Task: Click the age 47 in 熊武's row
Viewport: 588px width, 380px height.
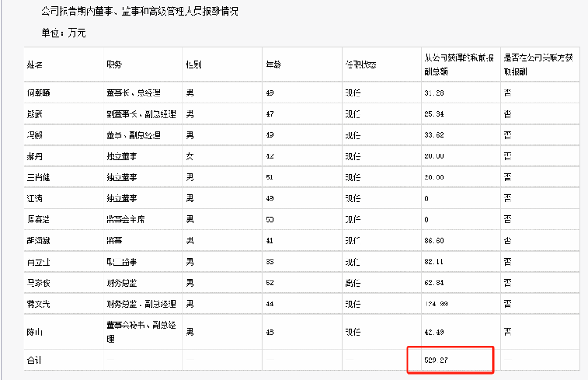Action: click(270, 114)
